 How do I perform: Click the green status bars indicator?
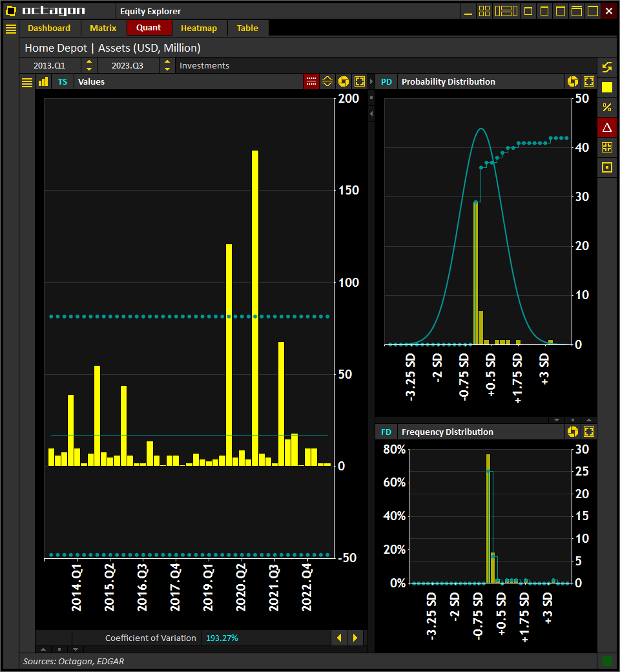coord(607,661)
